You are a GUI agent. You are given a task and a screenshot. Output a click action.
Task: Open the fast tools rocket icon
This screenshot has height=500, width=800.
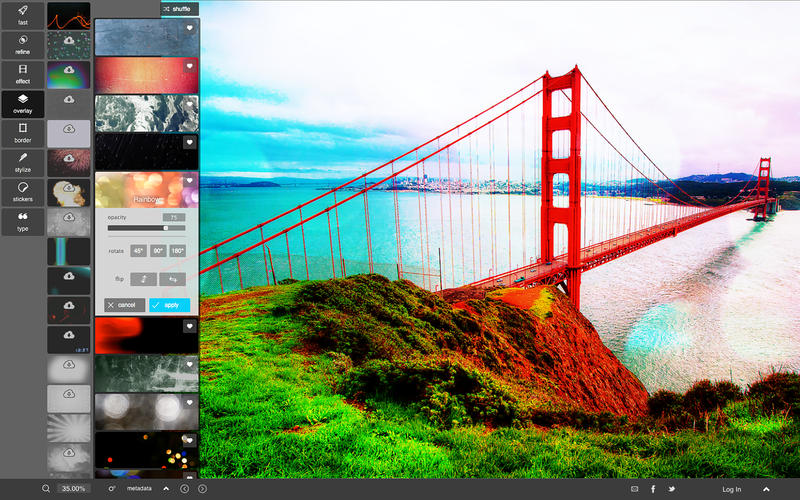[x=22, y=14]
